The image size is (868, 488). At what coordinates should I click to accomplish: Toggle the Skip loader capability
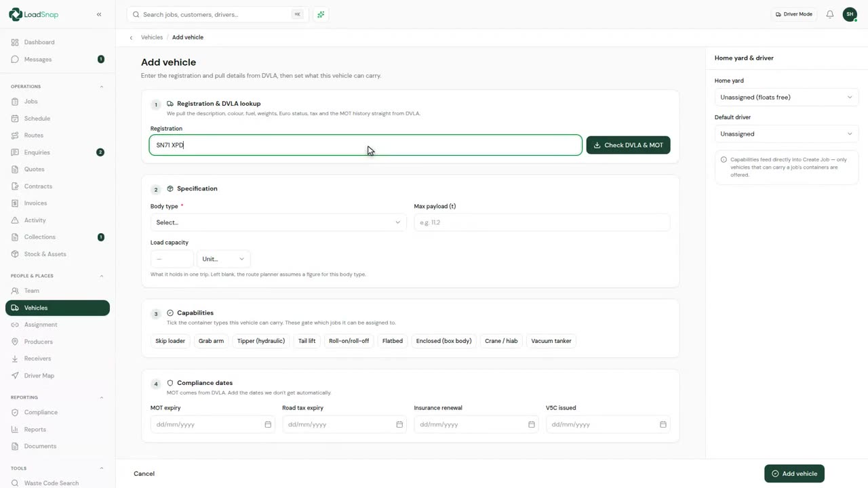[x=170, y=341]
